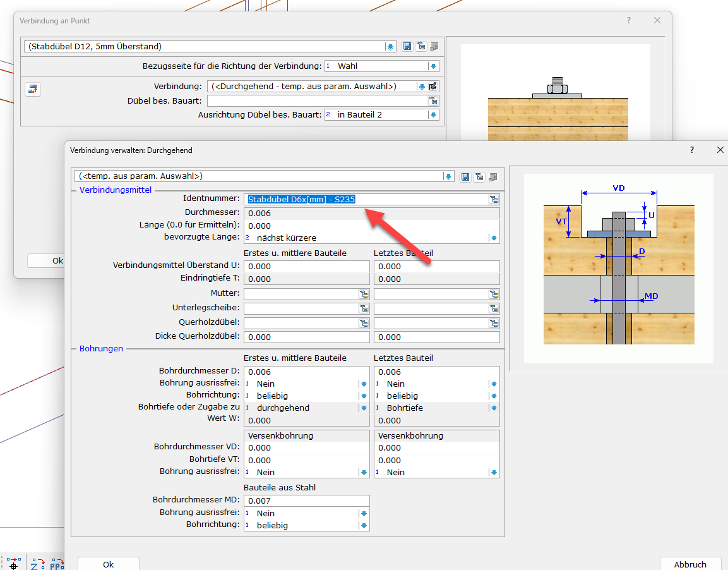Click the Abbruch button
Screen dimensions: 728x570
pyautogui.click(x=689, y=564)
